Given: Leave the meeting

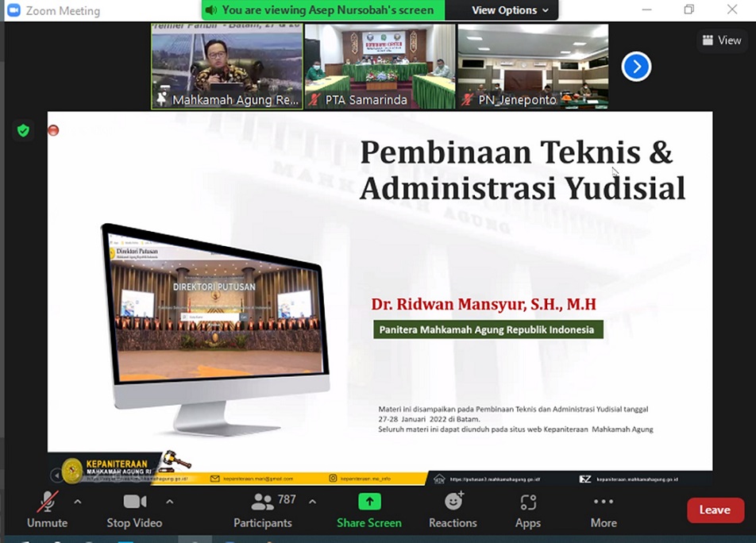Looking at the screenshot, I should 715,510.
